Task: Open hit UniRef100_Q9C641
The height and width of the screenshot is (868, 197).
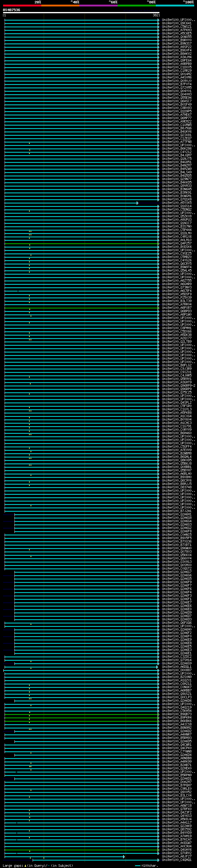Action: point(177,23)
